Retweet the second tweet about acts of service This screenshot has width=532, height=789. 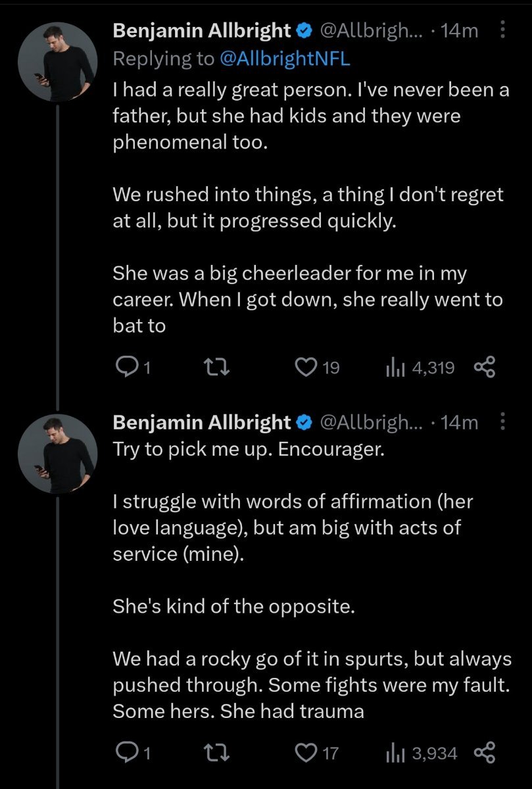click(x=215, y=752)
